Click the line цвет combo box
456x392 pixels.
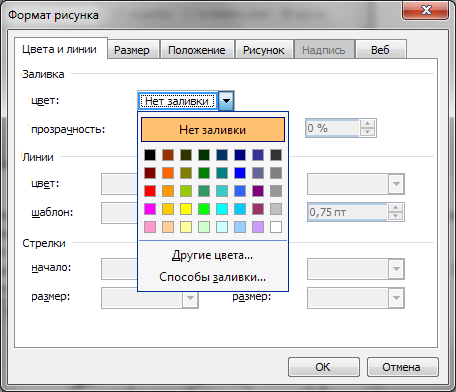click(x=120, y=184)
